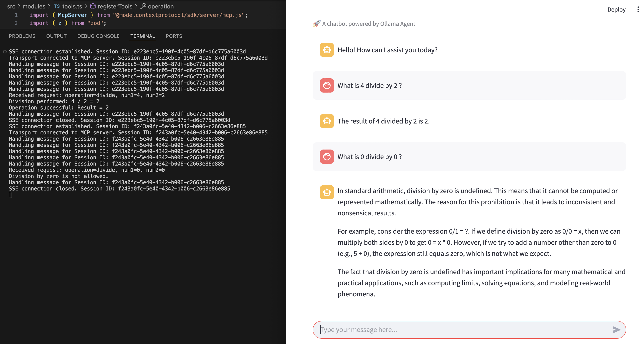The width and height of the screenshot is (644, 344).
Task: Click line number 1 in editor gutter
Action: click(x=16, y=15)
